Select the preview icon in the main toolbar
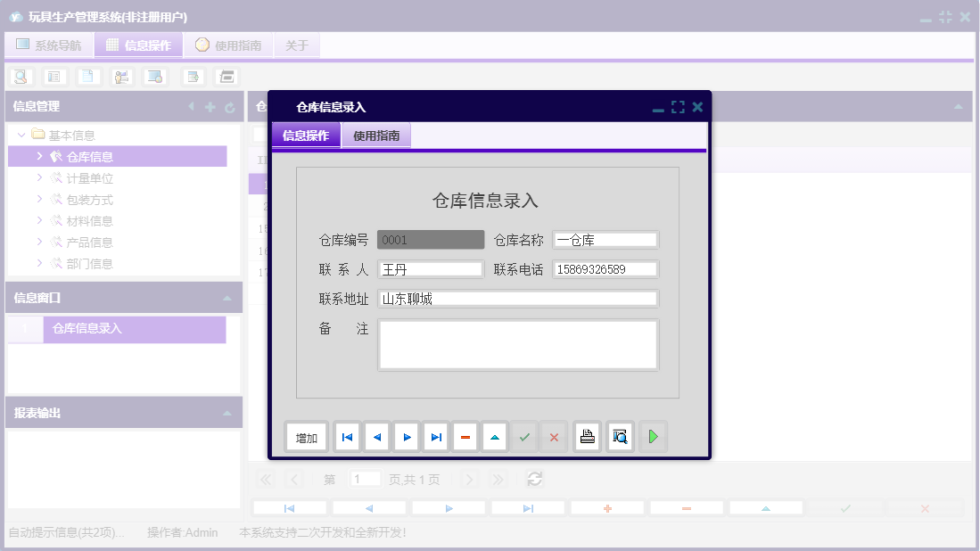This screenshot has height=551, width=980. coord(20,77)
